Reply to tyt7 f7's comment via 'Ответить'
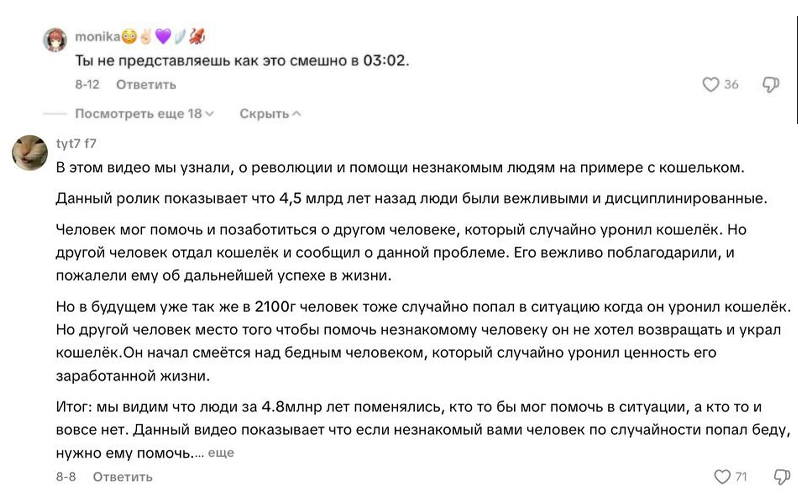806x502 pixels. click(122, 477)
